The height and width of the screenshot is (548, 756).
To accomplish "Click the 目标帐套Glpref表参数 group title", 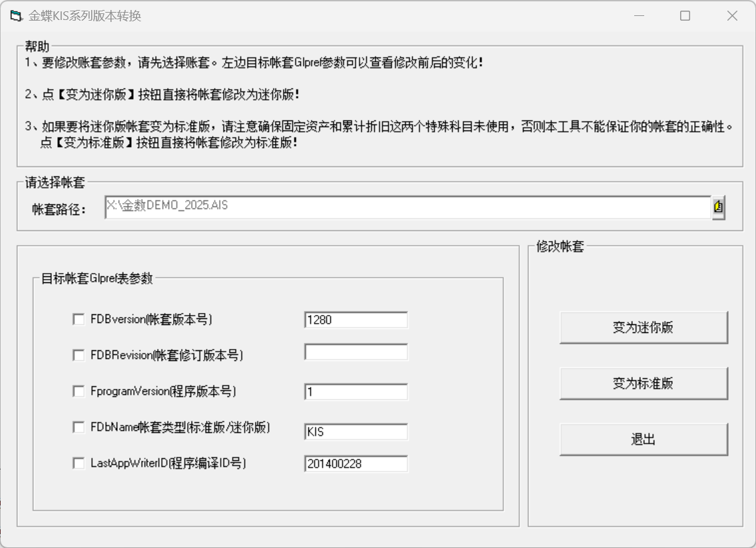I will point(97,278).
